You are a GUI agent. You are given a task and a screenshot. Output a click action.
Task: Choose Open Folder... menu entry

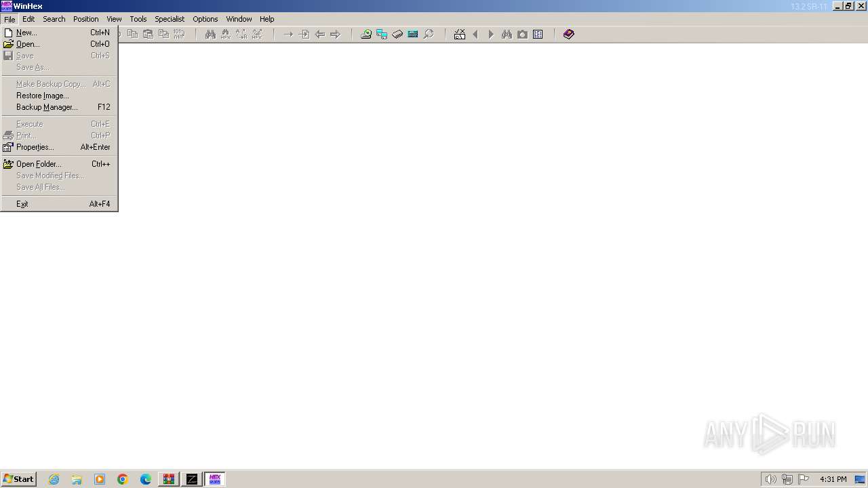click(x=59, y=164)
